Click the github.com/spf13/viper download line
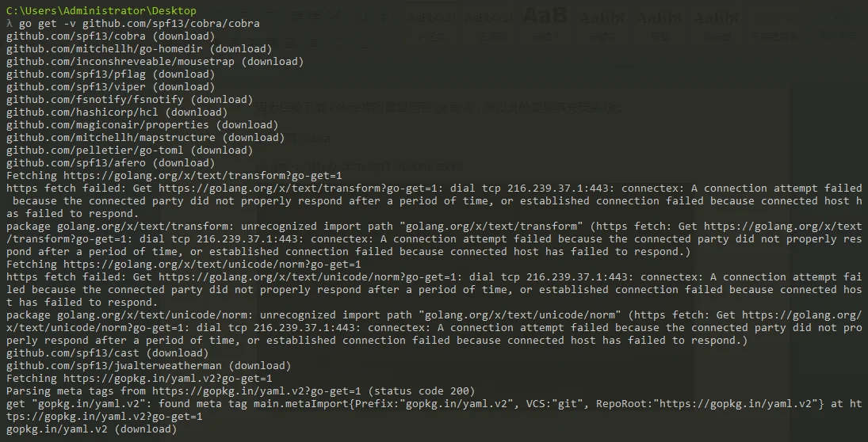The image size is (868, 442). [x=111, y=87]
